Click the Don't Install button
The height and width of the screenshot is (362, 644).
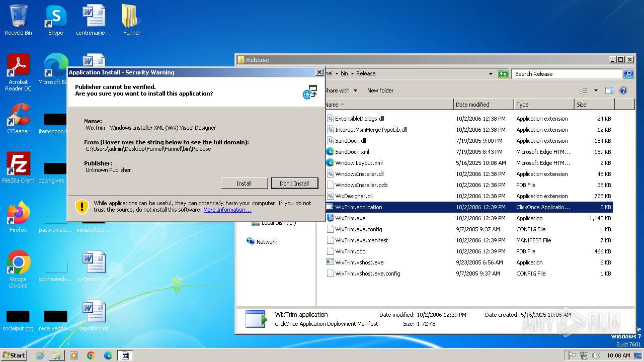pos(294,184)
